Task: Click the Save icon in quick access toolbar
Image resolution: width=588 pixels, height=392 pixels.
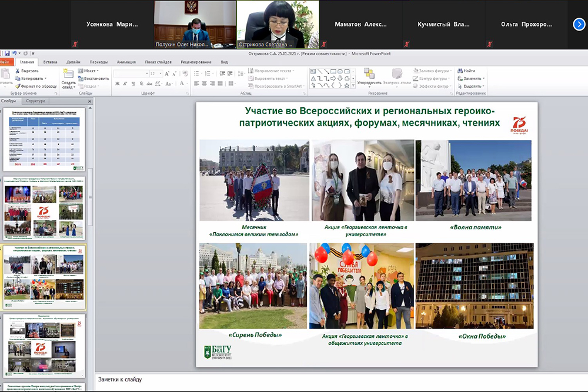Action: pos(6,53)
